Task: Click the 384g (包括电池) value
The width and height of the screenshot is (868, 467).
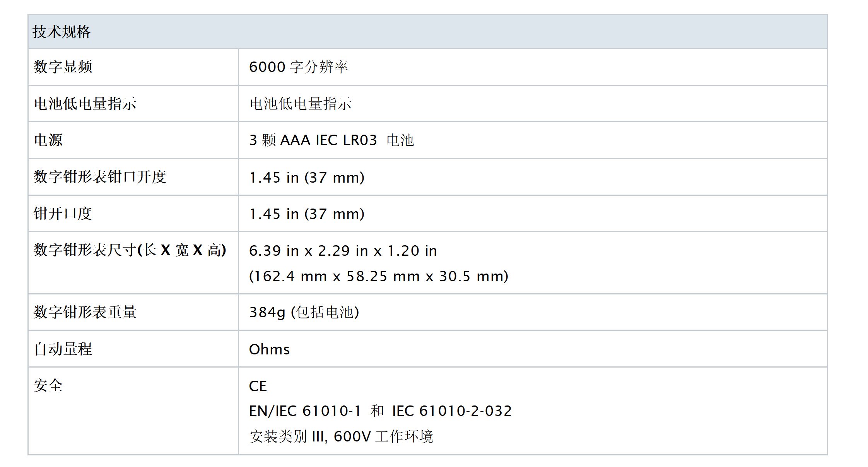Action: (304, 312)
